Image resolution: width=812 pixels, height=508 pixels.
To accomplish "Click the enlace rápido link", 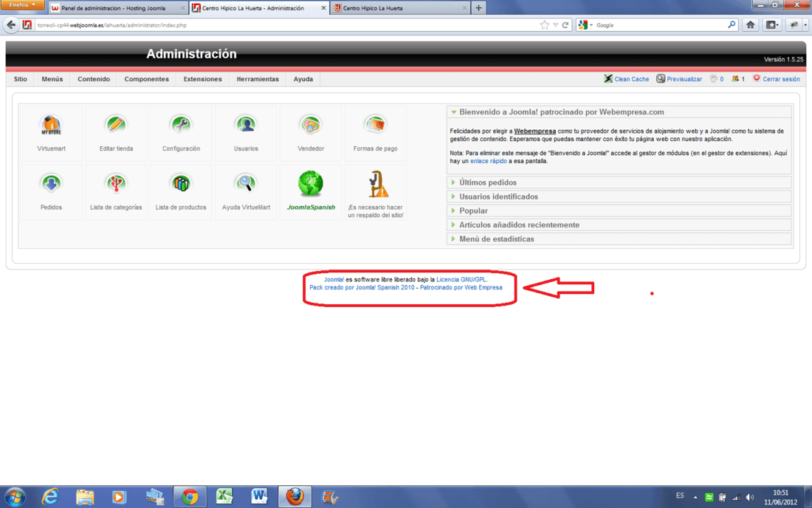I will (489, 161).
